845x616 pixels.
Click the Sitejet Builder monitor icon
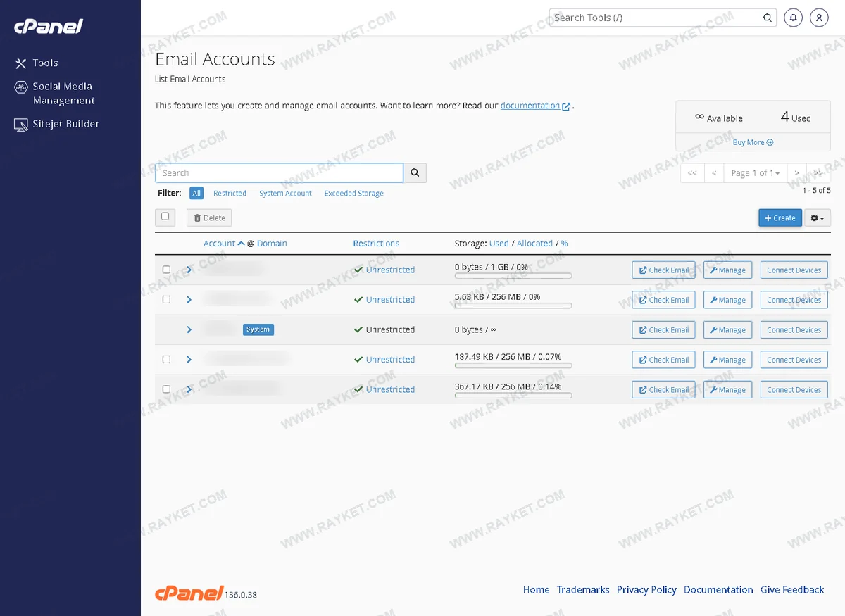[x=20, y=125]
